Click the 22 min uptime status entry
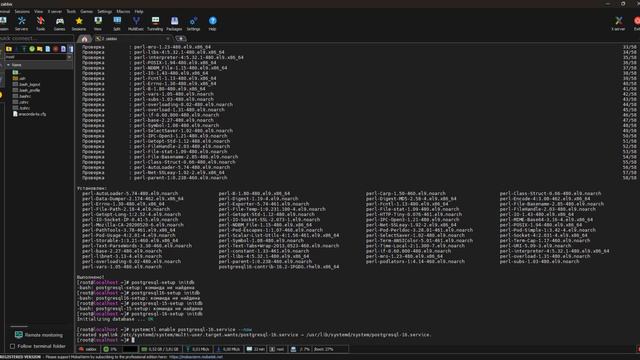 point(256,349)
